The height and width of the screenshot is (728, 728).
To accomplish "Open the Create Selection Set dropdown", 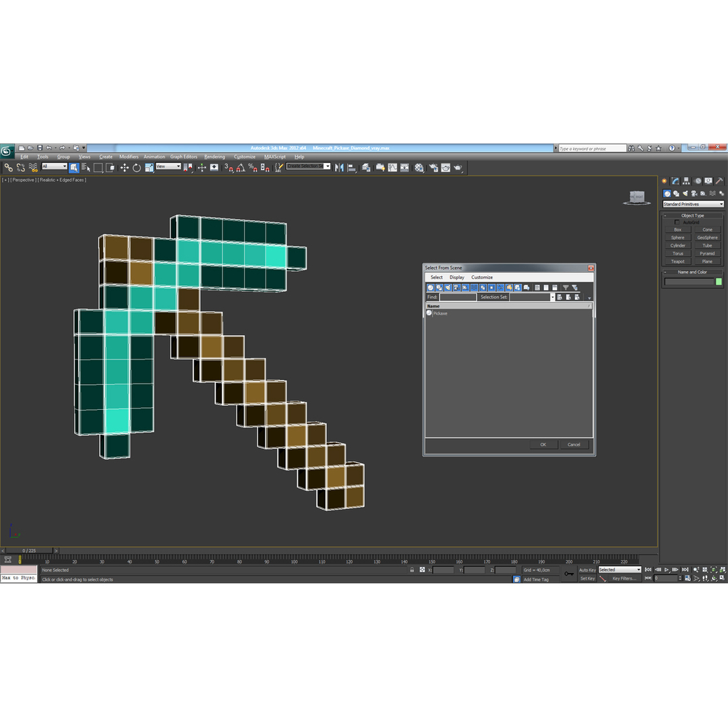I will 308,166.
